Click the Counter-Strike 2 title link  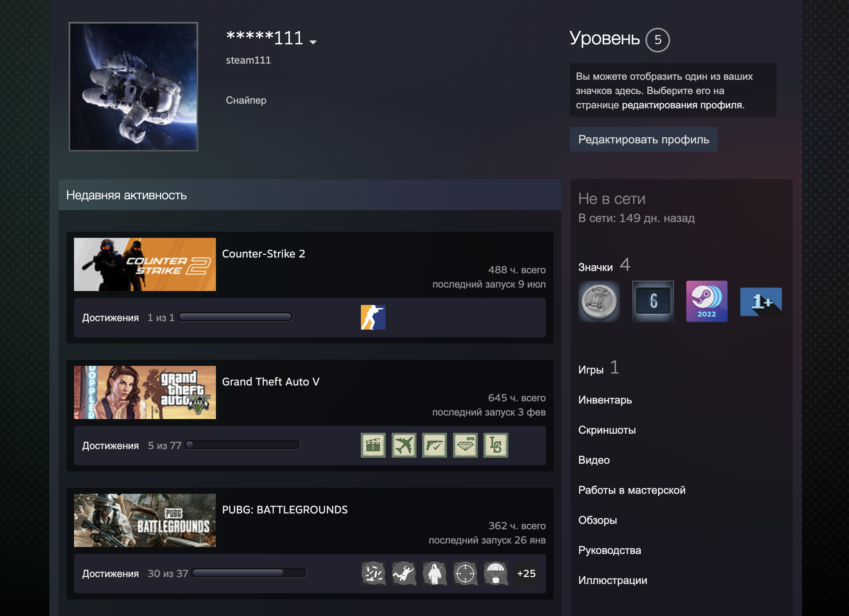pyautogui.click(x=263, y=254)
